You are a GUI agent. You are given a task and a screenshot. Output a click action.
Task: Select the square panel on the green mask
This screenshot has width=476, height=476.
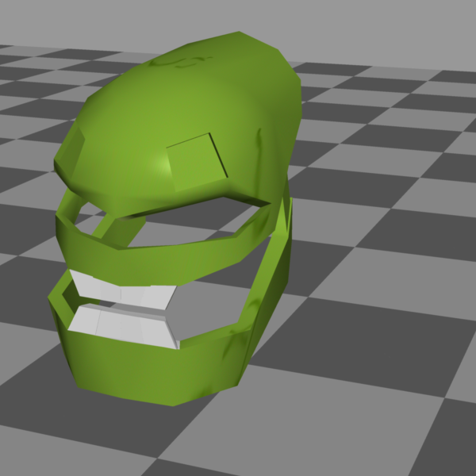tap(197, 163)
